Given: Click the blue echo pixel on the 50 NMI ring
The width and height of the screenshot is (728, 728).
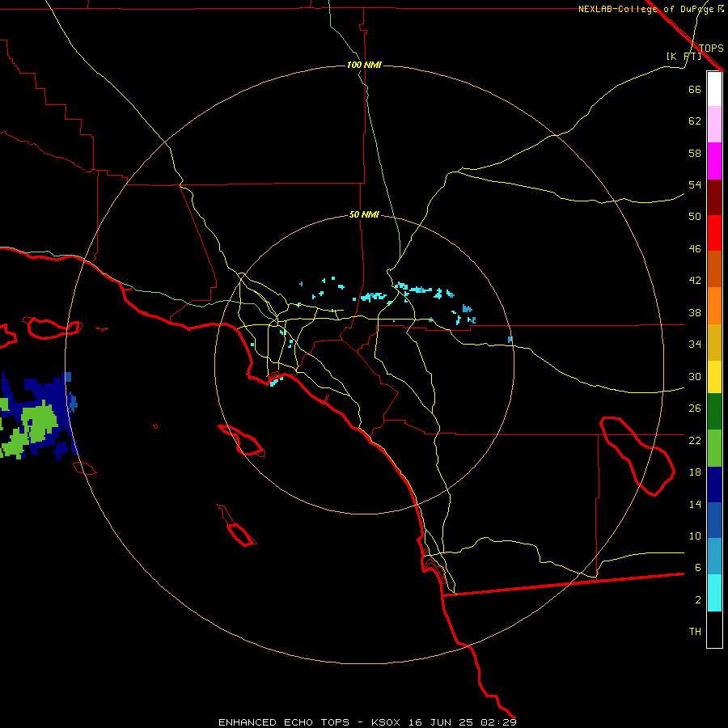Looking at the screenshot, I should (x=510, y=340).
